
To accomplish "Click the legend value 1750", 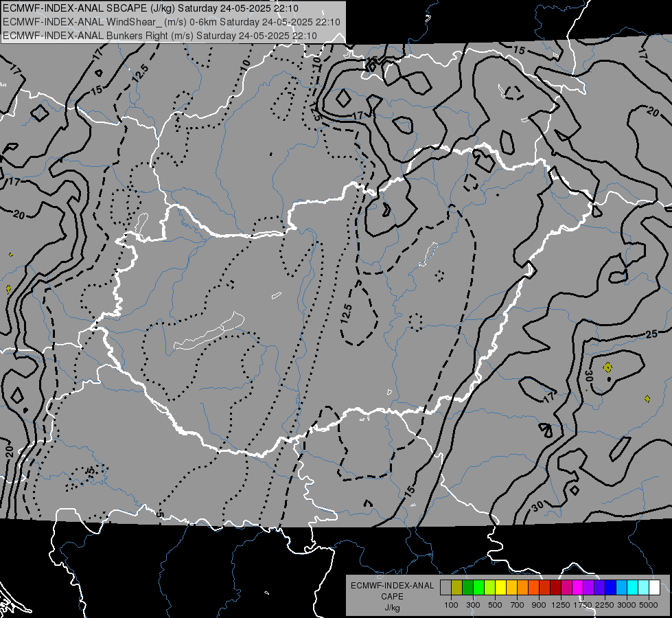I will 583,605.
